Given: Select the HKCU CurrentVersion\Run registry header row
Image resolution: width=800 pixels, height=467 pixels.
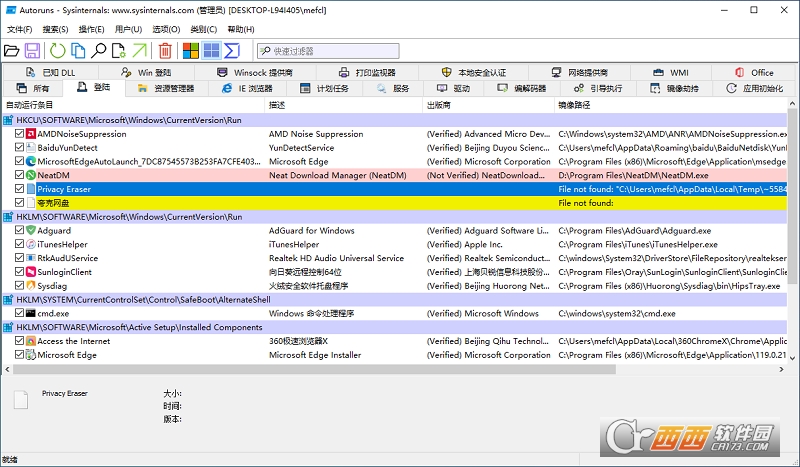Looking at the screenshot, I should click(394, 120).
